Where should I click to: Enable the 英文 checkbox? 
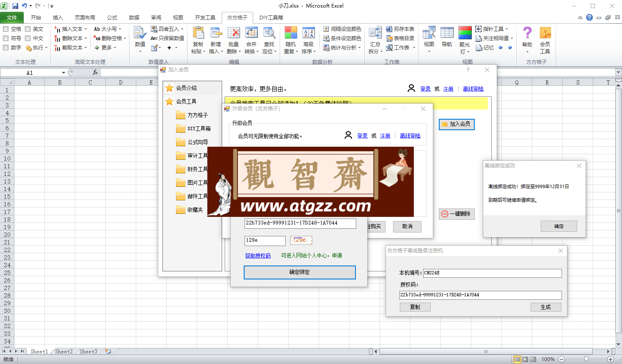click(x=28, y=29)
